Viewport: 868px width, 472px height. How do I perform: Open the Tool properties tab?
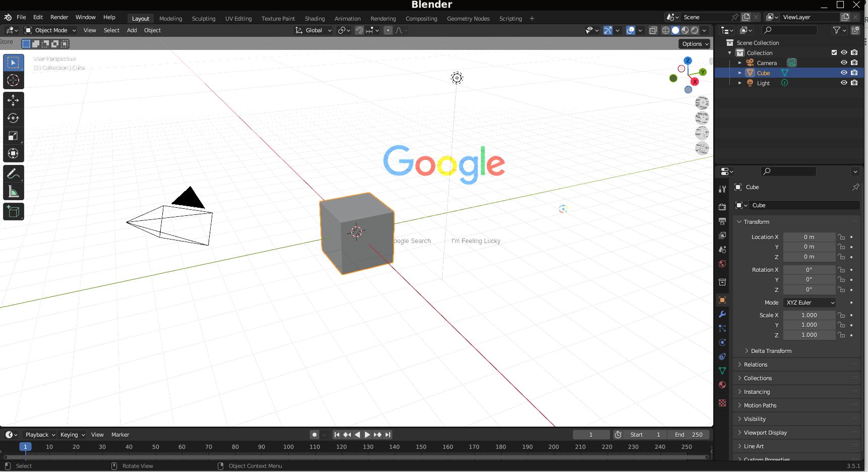[x=722, y=189]
